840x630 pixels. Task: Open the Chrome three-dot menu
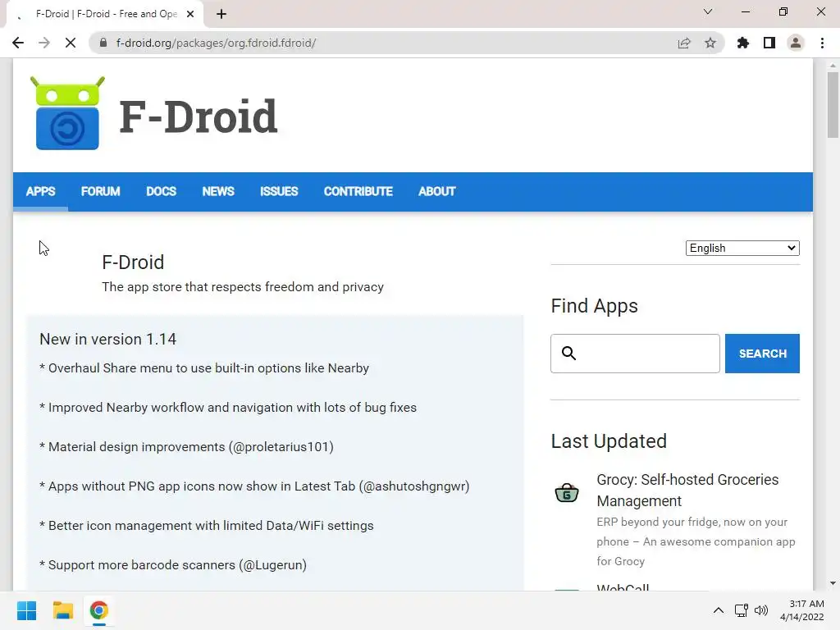click(x=822, y=43)
